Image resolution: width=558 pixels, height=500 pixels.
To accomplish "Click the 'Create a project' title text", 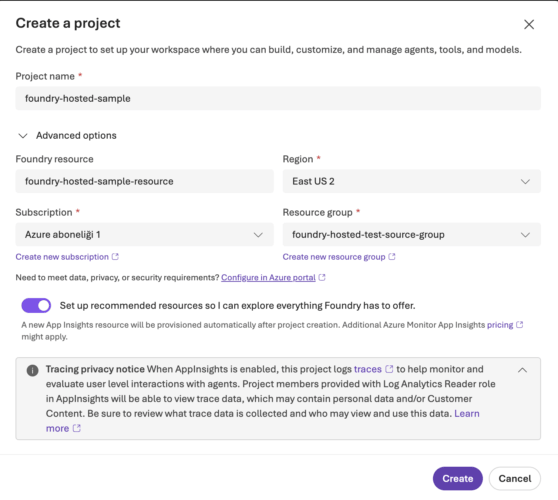I will pyautogui.click(x=68, y=23).
